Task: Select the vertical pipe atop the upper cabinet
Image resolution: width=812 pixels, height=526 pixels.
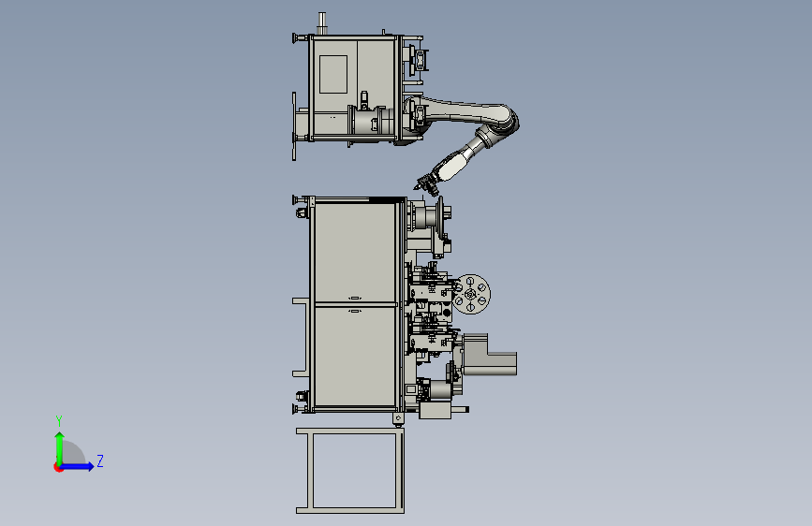Action: [322, 23]
